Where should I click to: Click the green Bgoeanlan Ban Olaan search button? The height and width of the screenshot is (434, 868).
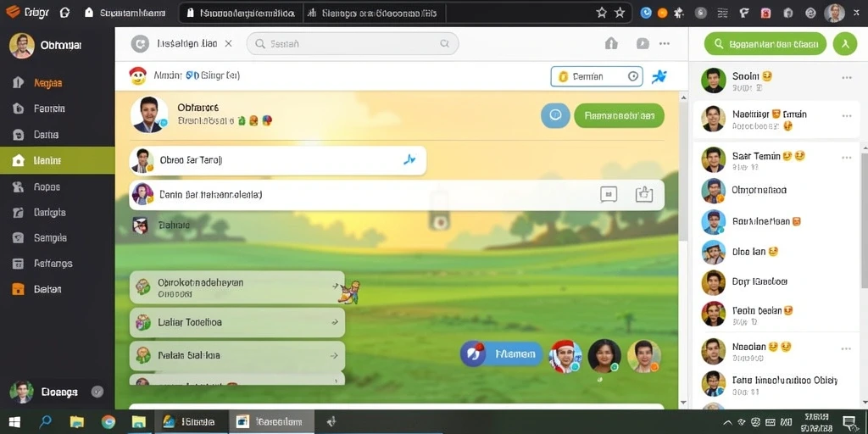pos(765,44)
